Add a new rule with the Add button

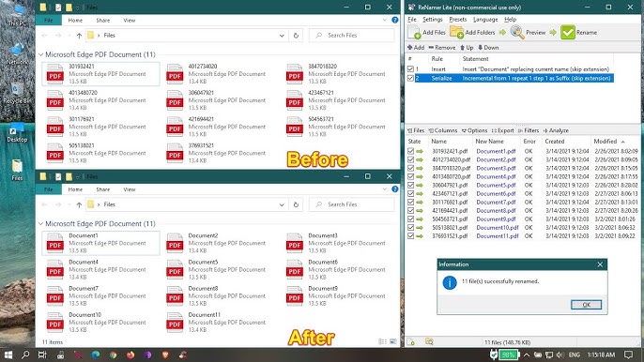click(416, 48)
